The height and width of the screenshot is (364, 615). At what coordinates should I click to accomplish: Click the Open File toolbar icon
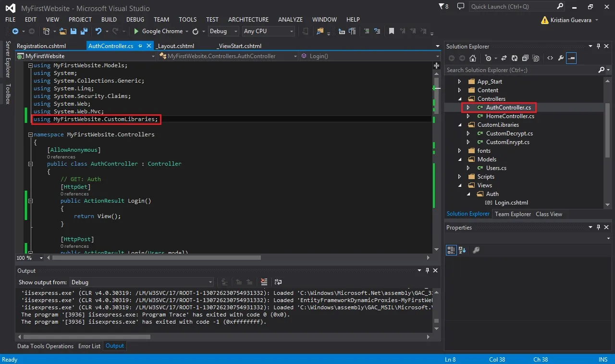63,31
